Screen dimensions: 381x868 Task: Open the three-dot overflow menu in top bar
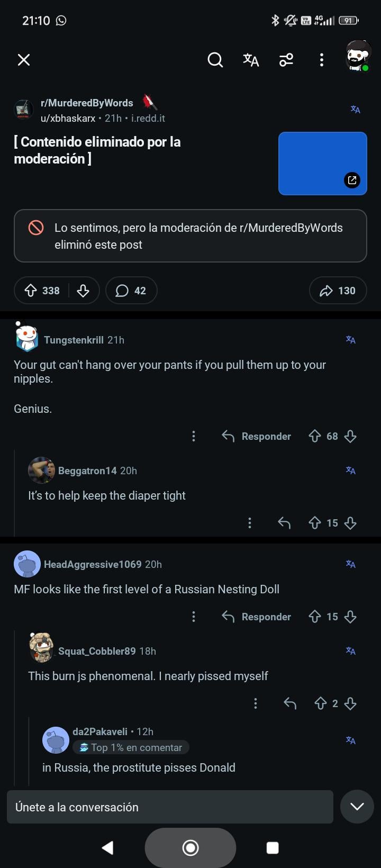321,60
